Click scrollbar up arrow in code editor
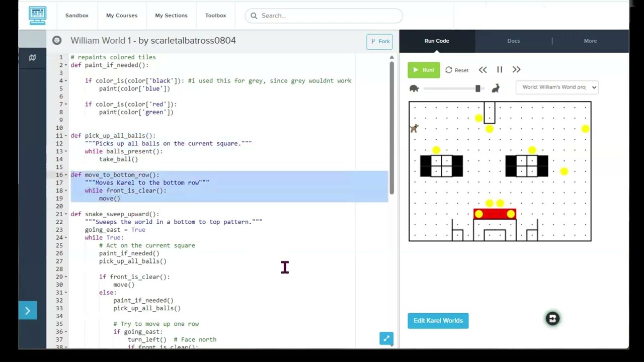The width and height of the screenshot is (644, 362). click(x=391, y=58)
